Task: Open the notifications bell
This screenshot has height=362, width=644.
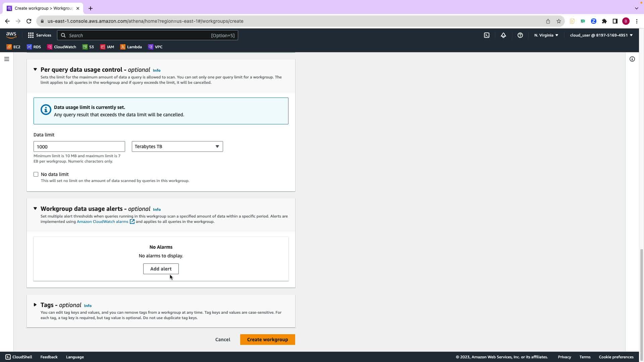Action: click(503, 35)
